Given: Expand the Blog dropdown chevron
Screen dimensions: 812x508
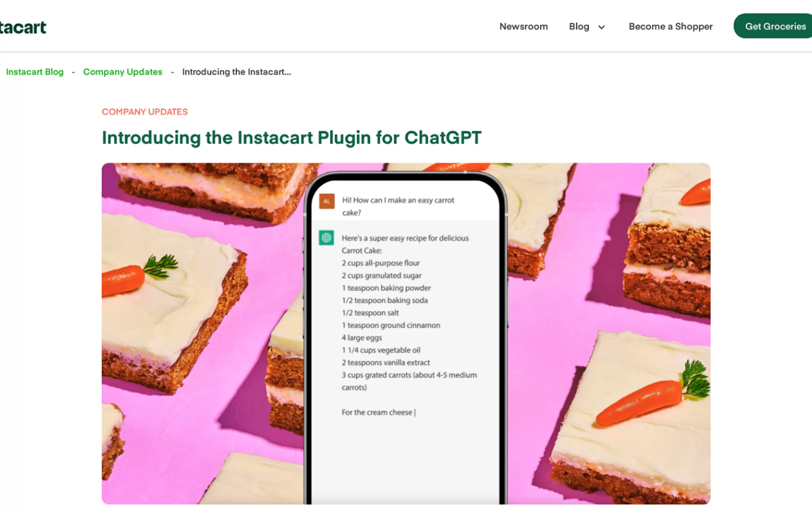Looking at the screenshot, I should (602, 27).
